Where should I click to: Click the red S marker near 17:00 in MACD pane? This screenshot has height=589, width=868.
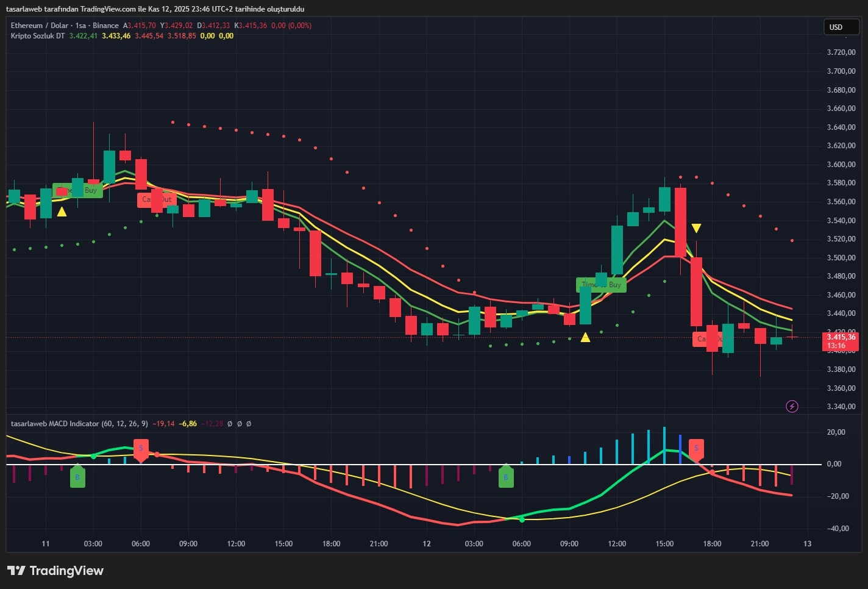pos(696,449)
